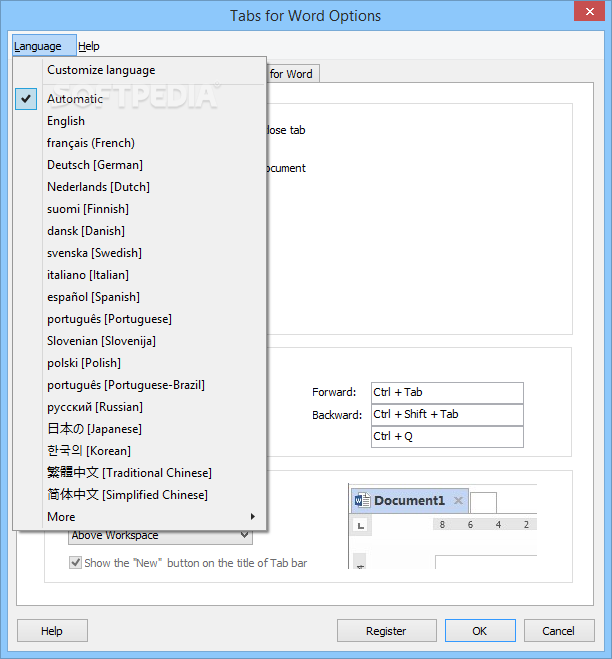
Task: Click the Cancel button
Action: [x=559, y=630]
